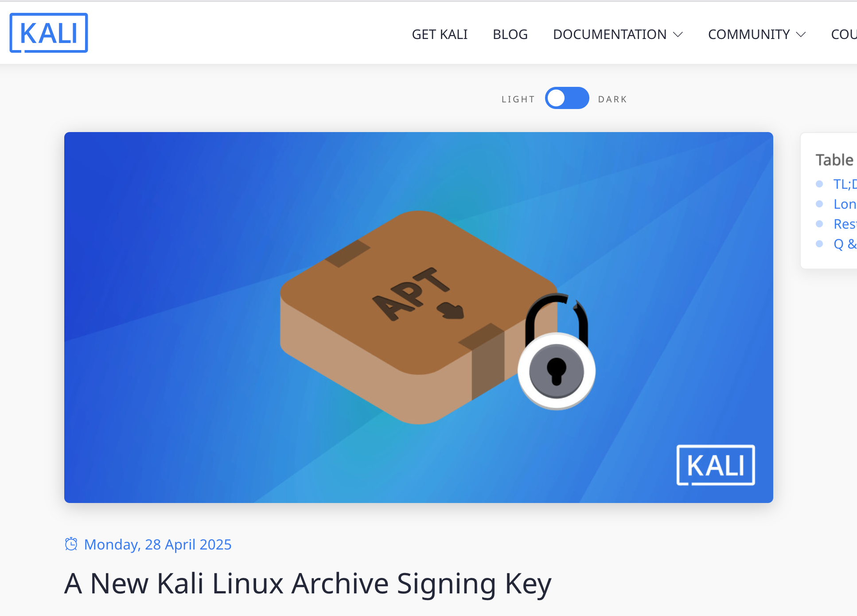Open the DOCUMENTATION navigation menu
This screenshot has height=616, width=857.
[609, 35]
